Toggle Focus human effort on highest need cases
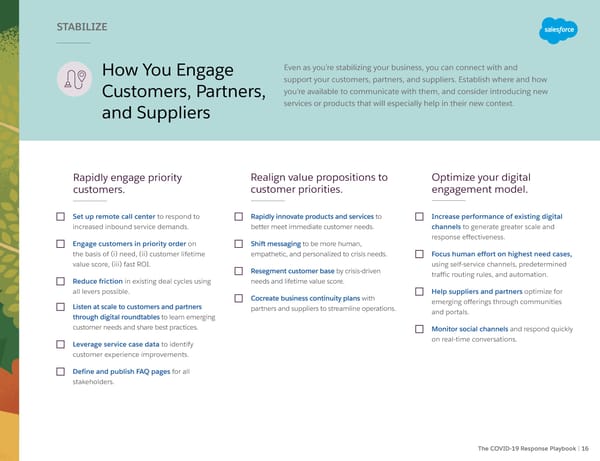Screen dimensions: 600x461 [x=419, y=254]
